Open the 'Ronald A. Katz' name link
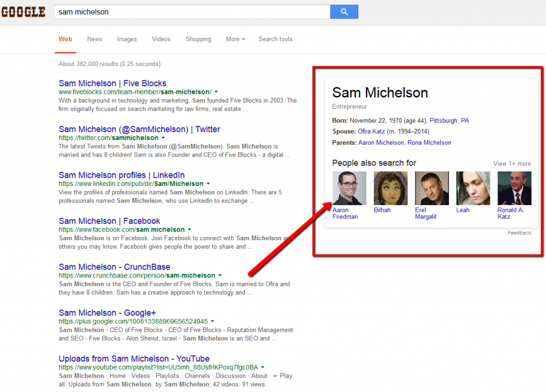546x392 pixels. pos(510,214)
